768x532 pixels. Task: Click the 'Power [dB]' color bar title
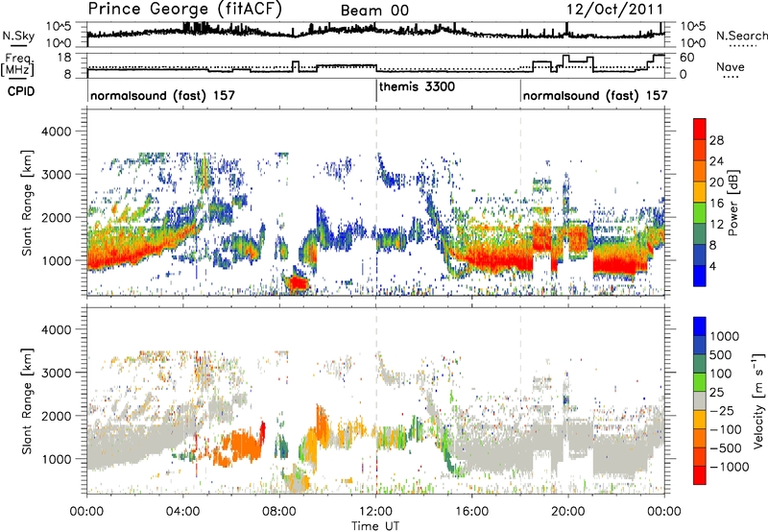click(x=733, y=203)
